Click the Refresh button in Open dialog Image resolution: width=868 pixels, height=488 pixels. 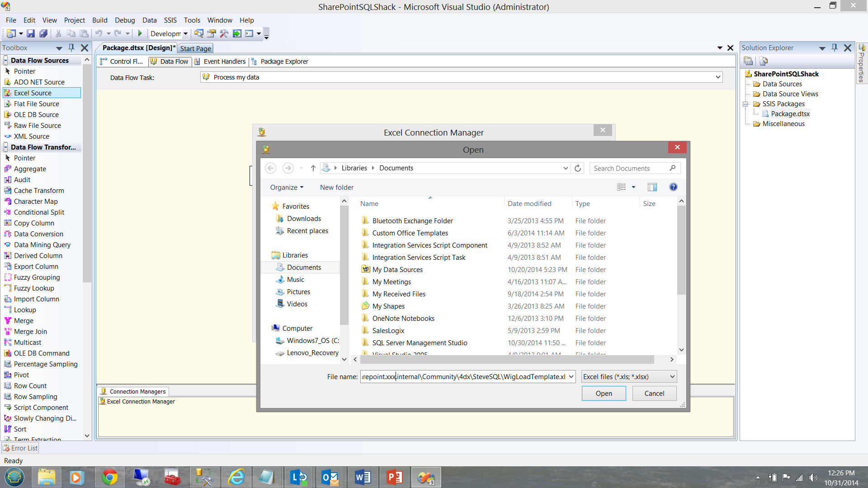pyautogui.click(x=578, y=168)
